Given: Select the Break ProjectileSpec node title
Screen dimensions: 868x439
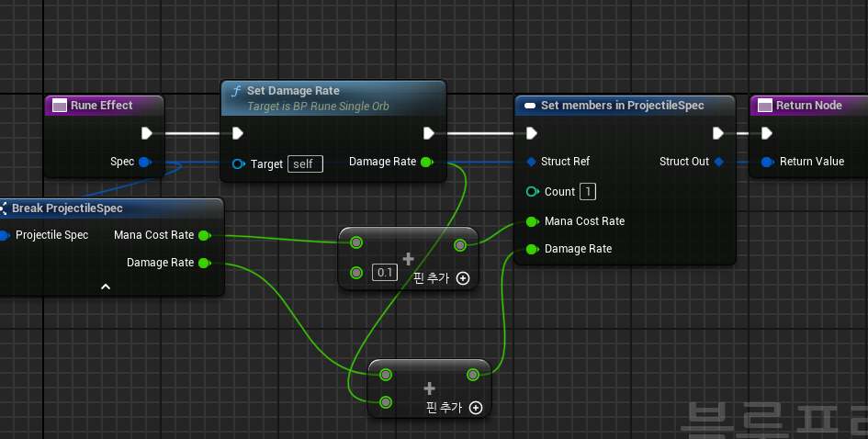Looking at the screenshot, I should click(x=67, y=208).
